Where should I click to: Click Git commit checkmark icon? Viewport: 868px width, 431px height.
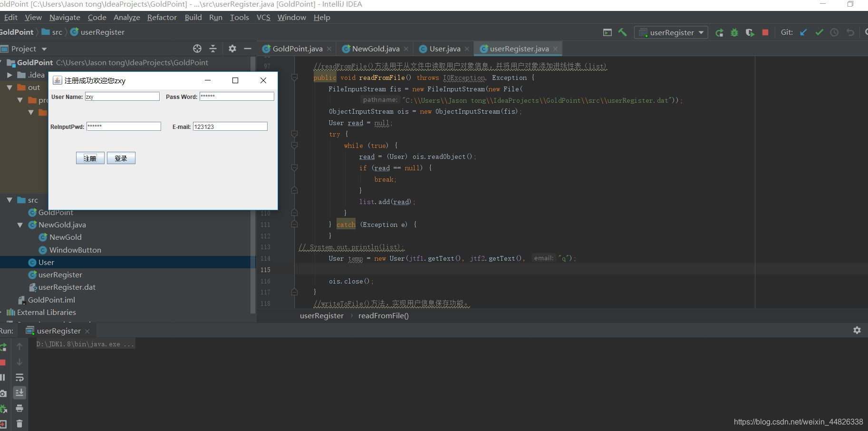pos(819,32)
